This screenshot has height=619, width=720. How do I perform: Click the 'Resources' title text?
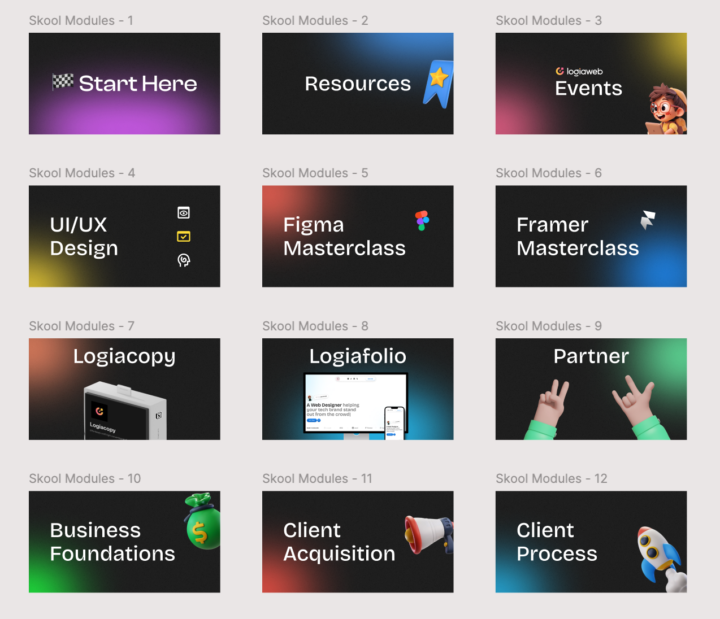tap(358, 84)
